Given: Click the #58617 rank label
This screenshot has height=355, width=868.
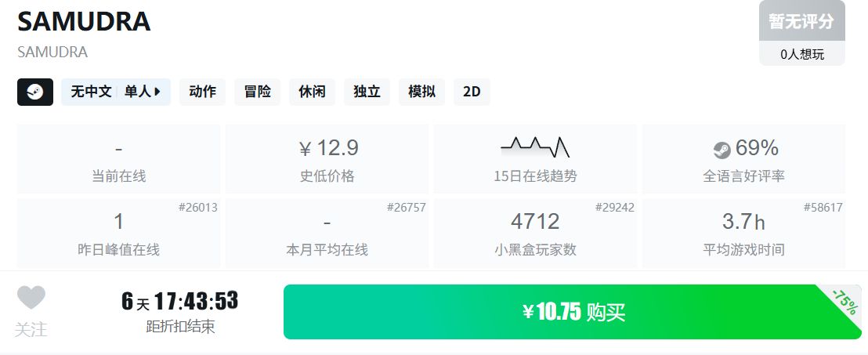Looking at the screenshot, I should 823,208.
